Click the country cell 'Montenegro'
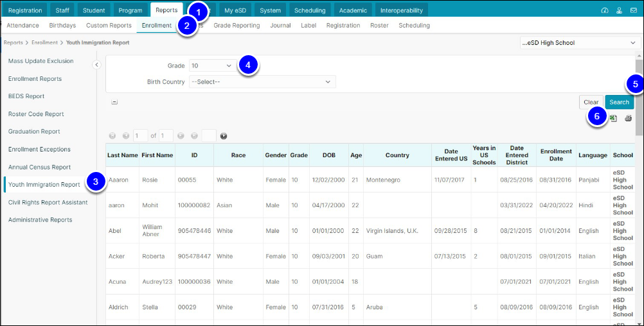644x326 pixels. (x=383, y=180)
